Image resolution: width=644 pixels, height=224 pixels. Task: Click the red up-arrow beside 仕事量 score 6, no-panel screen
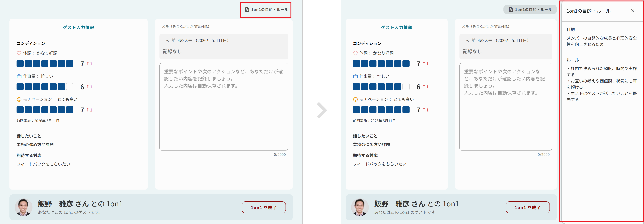[x=88, y=87]
